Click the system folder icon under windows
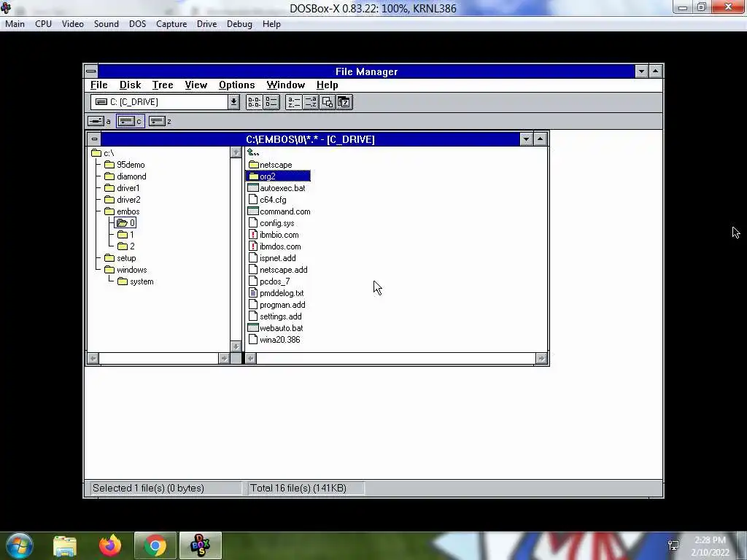Image resolution: width=747 pixels, height=560 pixels. (123, 281)
